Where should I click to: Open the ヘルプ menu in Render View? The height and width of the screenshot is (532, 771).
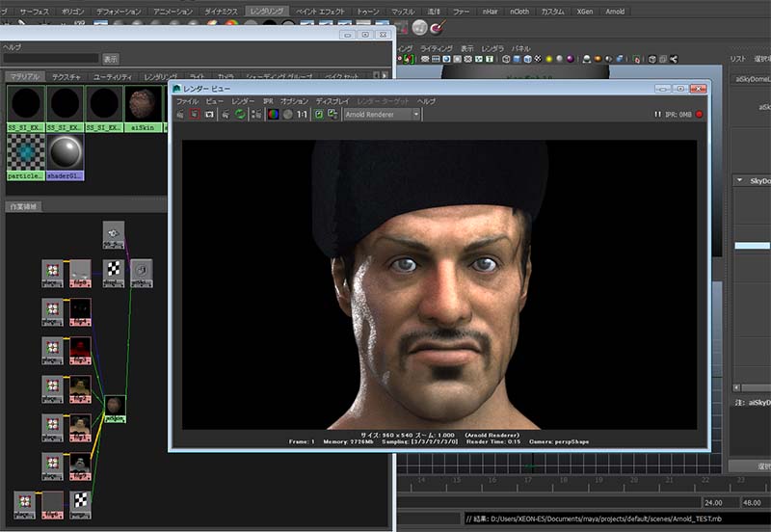426,101
